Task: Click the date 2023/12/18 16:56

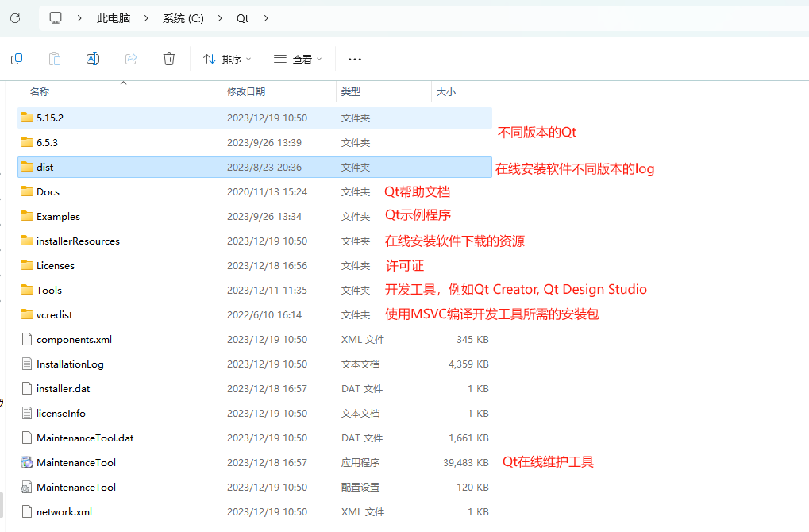Action: pyautogui.click(x=268, y=266)
